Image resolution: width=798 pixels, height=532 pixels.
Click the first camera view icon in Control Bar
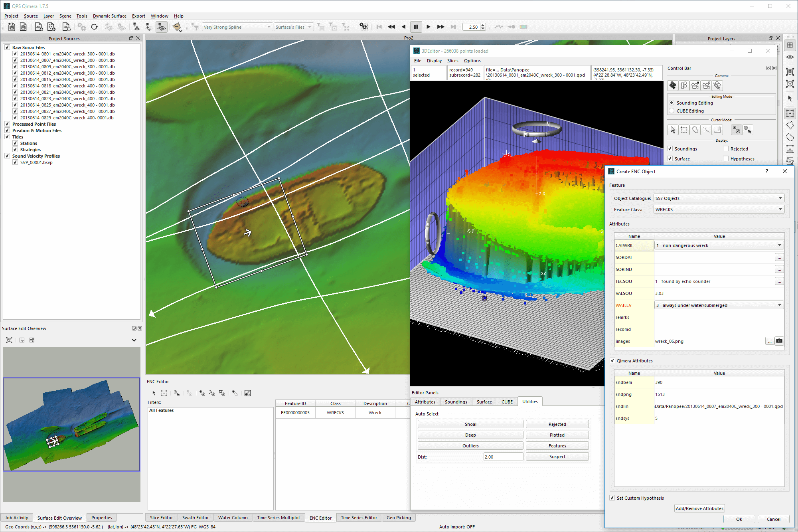(x=673, y=85)
